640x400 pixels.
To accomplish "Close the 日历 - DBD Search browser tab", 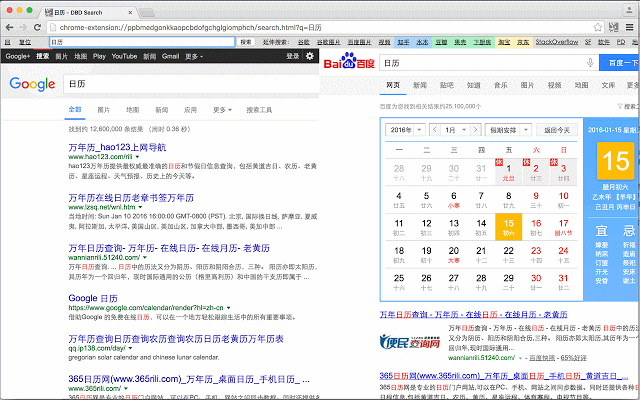I will click(x=130, y=12).
